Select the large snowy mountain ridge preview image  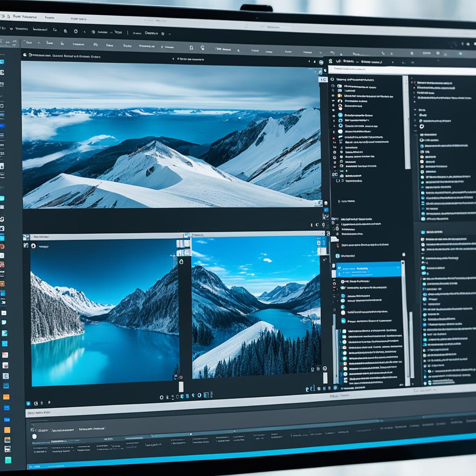(172, 135)
